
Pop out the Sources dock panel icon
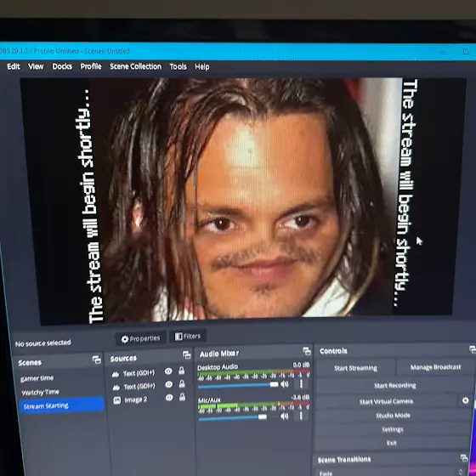pos(186,354)
